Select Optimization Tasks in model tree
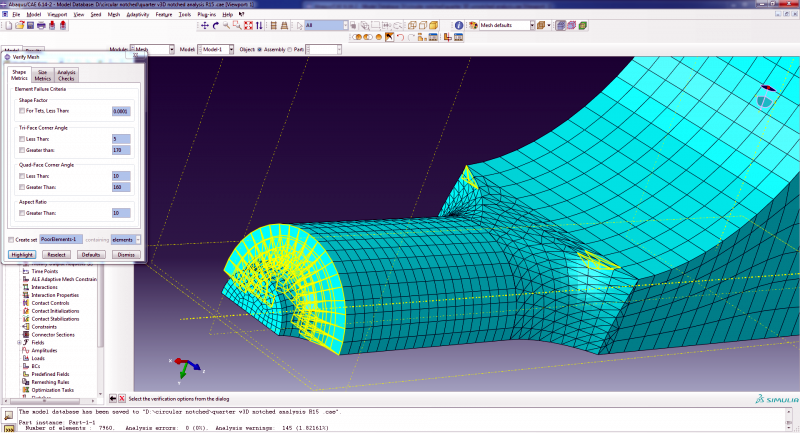This screenshot has height=433, width=800. click(53, 390)
